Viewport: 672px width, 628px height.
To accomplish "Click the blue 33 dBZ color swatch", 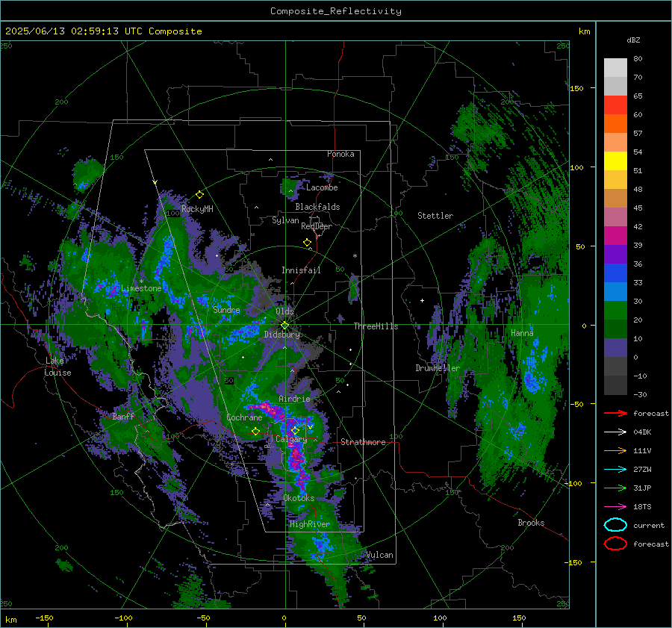I will click(x=615, y=273).
